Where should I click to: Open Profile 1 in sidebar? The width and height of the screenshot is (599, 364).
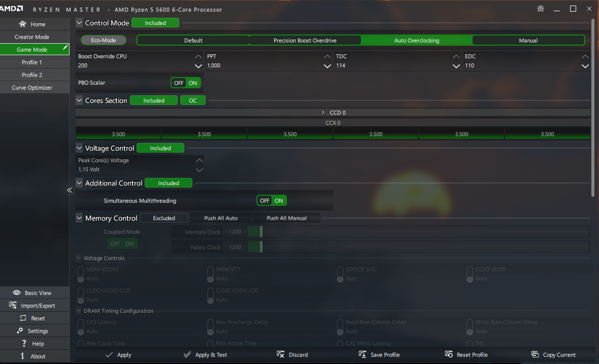(x=35, y=62)
